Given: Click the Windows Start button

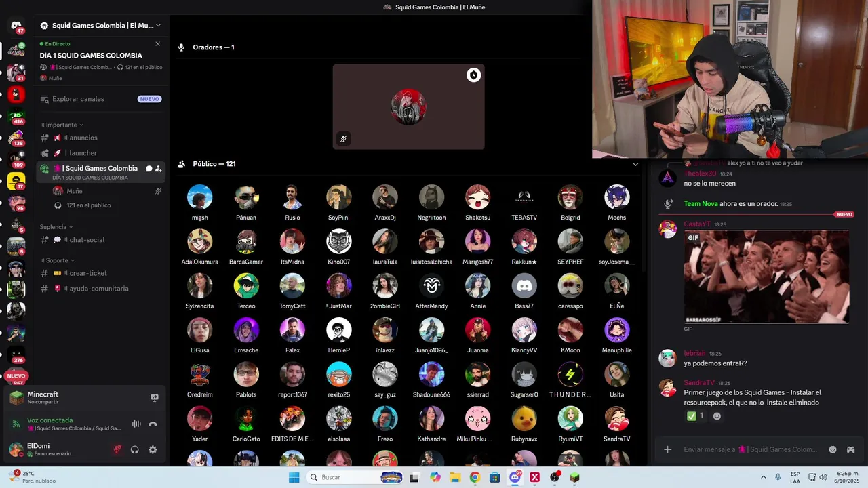Looking at the screenshot, I should click(x=294, y=477).
